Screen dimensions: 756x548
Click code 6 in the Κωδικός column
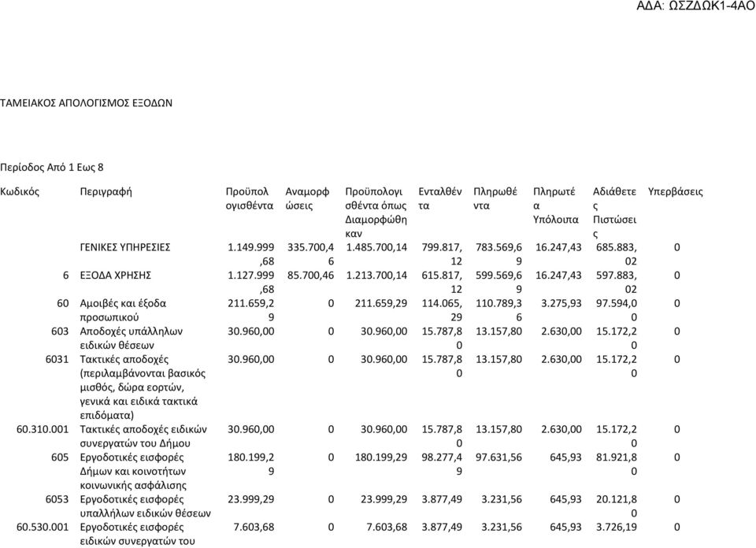click(65, 276)
